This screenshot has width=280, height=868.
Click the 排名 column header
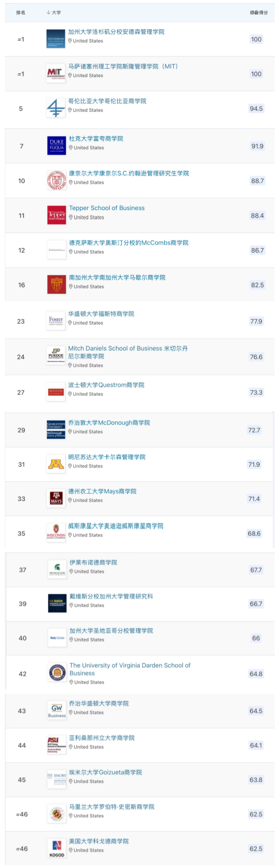[x=21, y=12]
